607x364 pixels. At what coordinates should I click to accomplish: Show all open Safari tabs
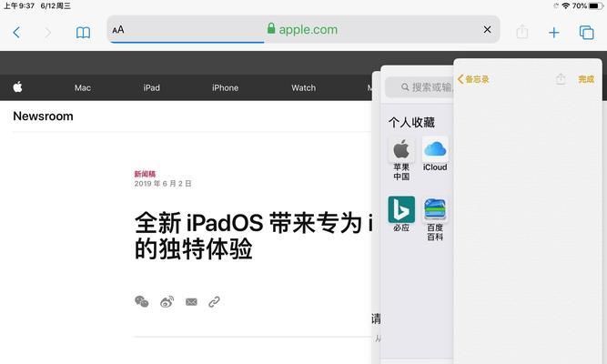[x=586, y=33]
